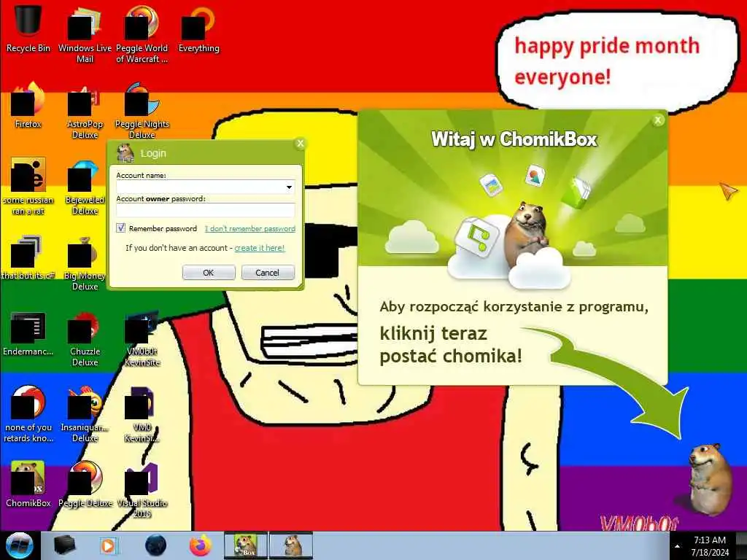Viewport: 747px width, 560px height.
Task: Open the Everything desktop shortcut
Action: 198,28
